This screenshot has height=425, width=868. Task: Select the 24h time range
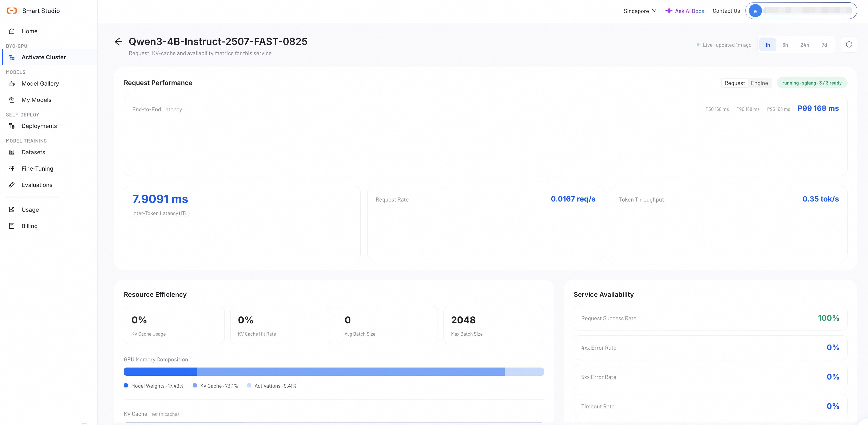805,45
